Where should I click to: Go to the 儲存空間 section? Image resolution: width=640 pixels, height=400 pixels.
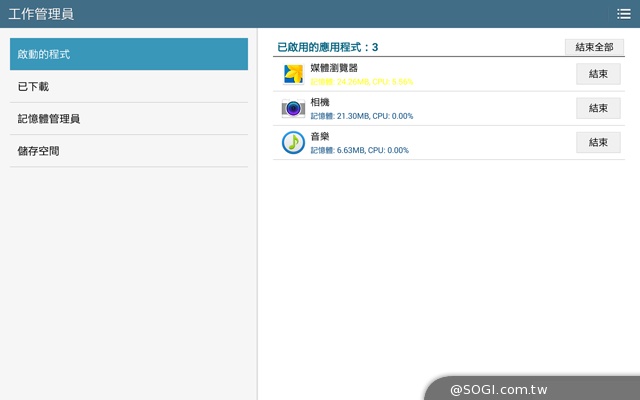pos(129,151)
